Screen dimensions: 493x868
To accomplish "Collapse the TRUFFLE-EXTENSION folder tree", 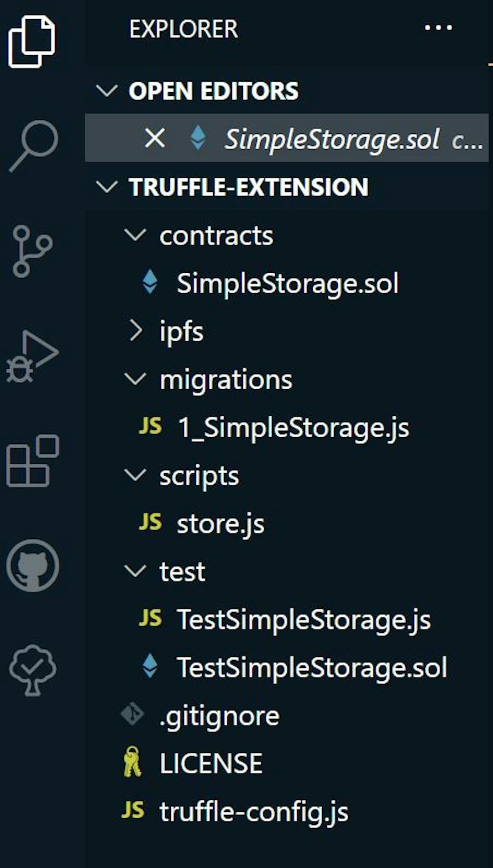I will (107, 186).
